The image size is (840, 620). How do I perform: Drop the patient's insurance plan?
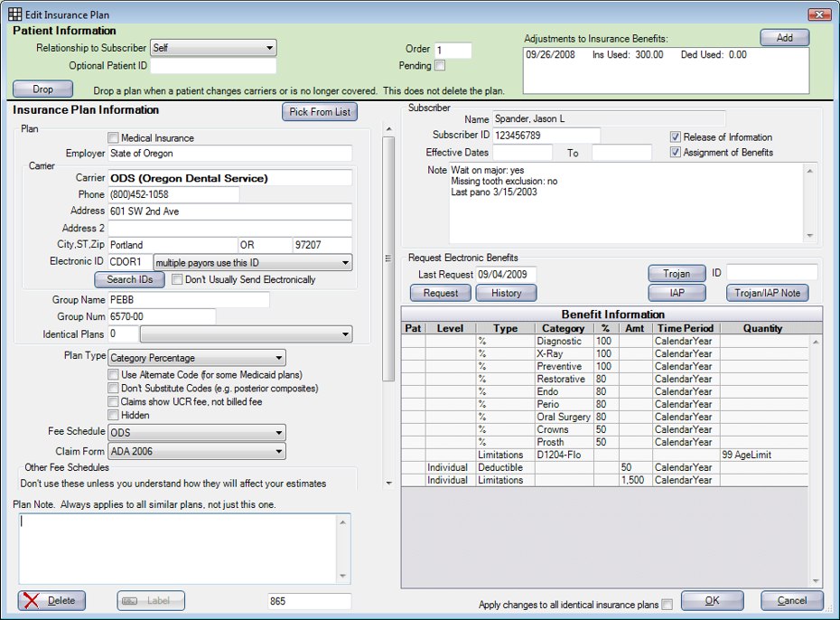43,89
